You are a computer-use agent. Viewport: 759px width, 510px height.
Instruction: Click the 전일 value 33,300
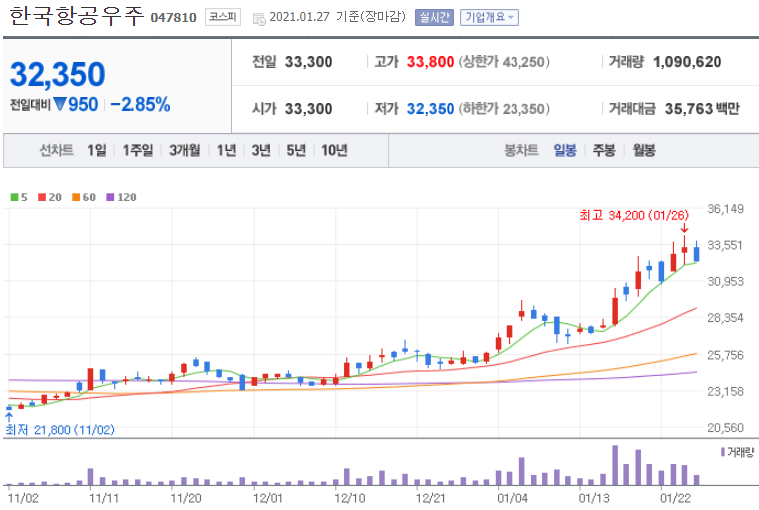coord(308,62)
